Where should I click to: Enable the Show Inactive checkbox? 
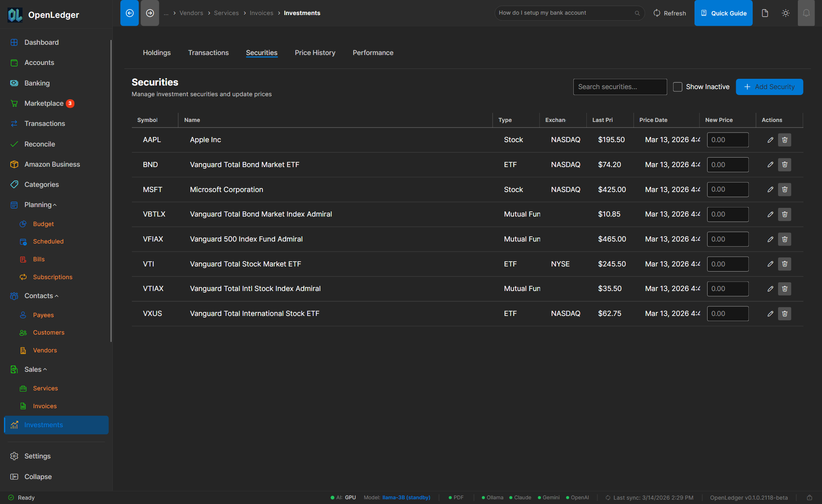tap(677, 87)
